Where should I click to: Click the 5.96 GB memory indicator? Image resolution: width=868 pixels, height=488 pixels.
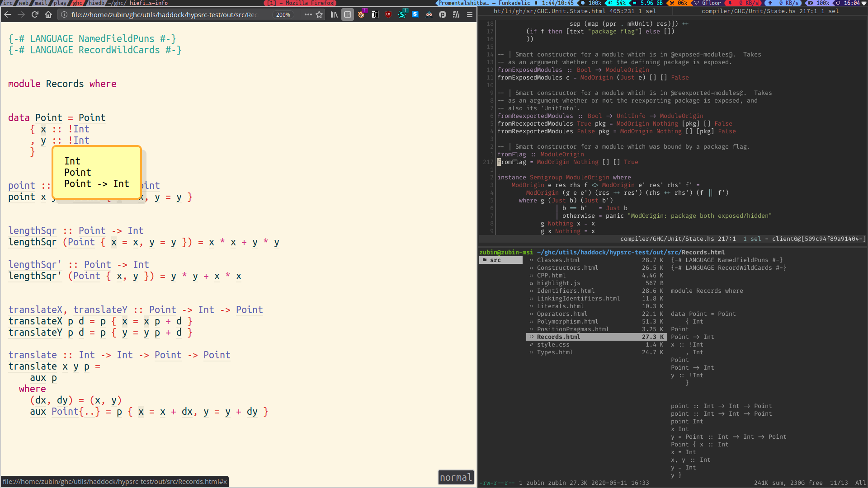(647, 3)
